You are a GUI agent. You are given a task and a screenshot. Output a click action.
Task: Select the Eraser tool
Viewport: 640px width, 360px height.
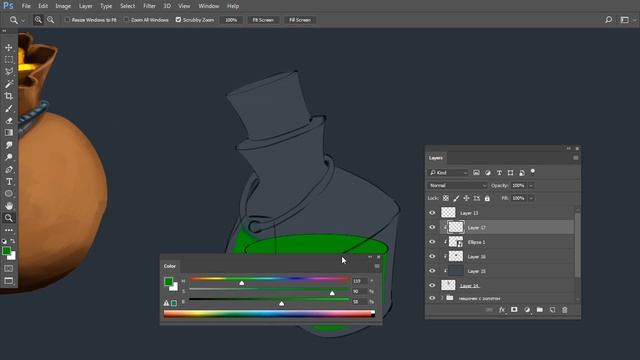[x=9, y=121]
